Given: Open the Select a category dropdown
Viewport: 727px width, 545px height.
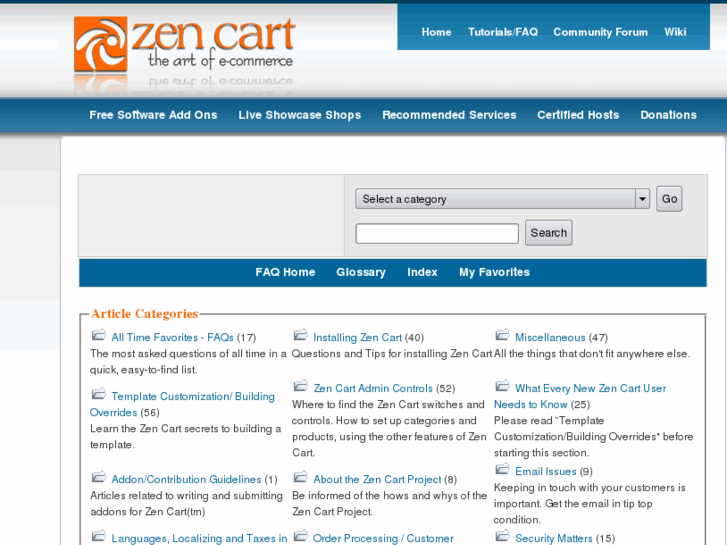Looking at the screenshot, I should 502,199.
